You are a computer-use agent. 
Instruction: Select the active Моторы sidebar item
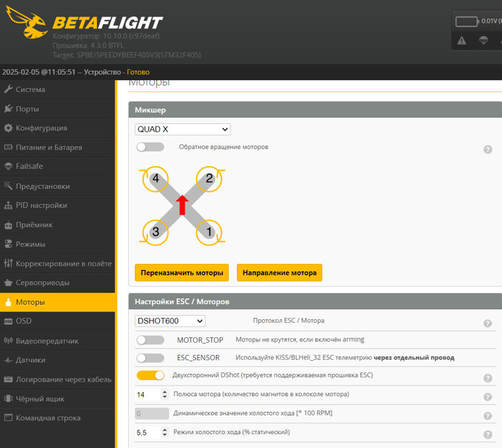57,302
